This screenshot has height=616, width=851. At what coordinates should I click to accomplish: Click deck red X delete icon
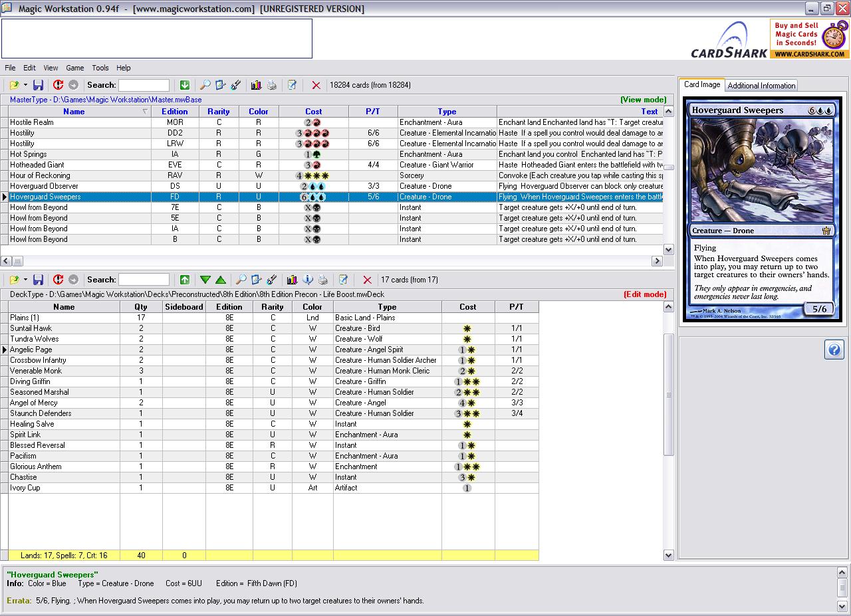pos(367,280)
